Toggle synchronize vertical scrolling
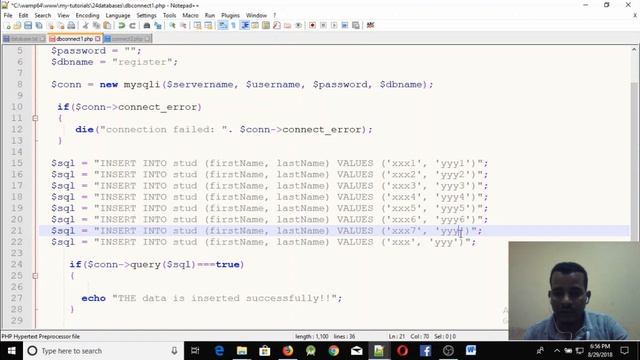The height and width of the screenshot is (360, 640). 198,25
